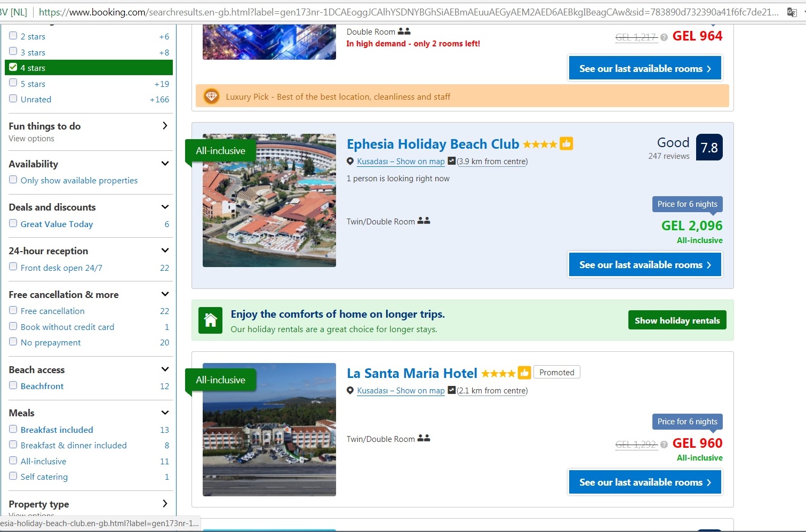Click the map pin icon for Ephesia Holiday Beach Club

(x=350, y=162)
